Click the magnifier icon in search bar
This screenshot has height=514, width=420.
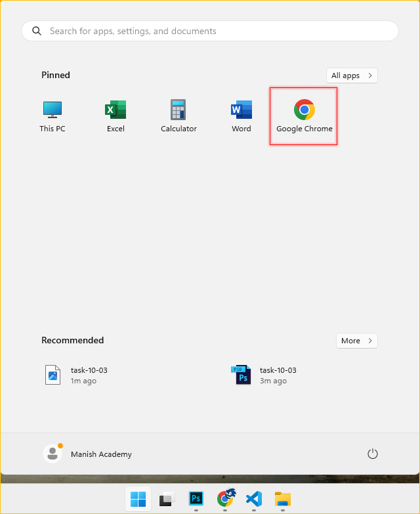pyautogui.click(x=37, y=31)
